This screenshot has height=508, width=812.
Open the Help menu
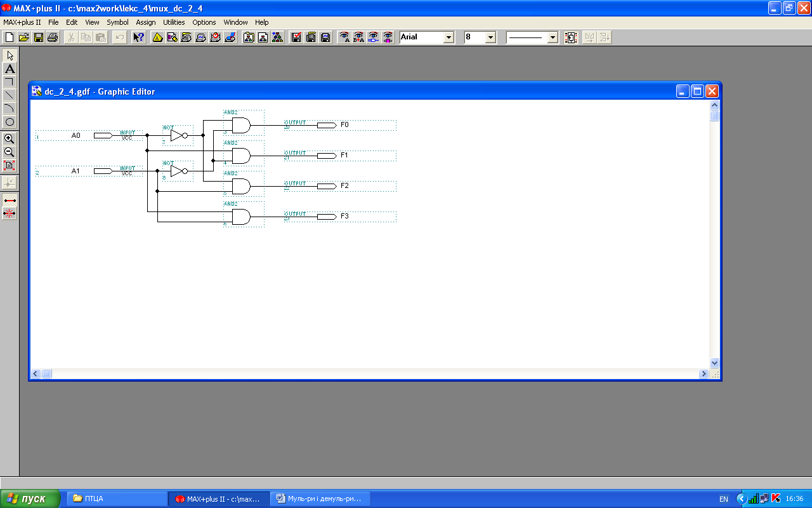pos(262,22)
